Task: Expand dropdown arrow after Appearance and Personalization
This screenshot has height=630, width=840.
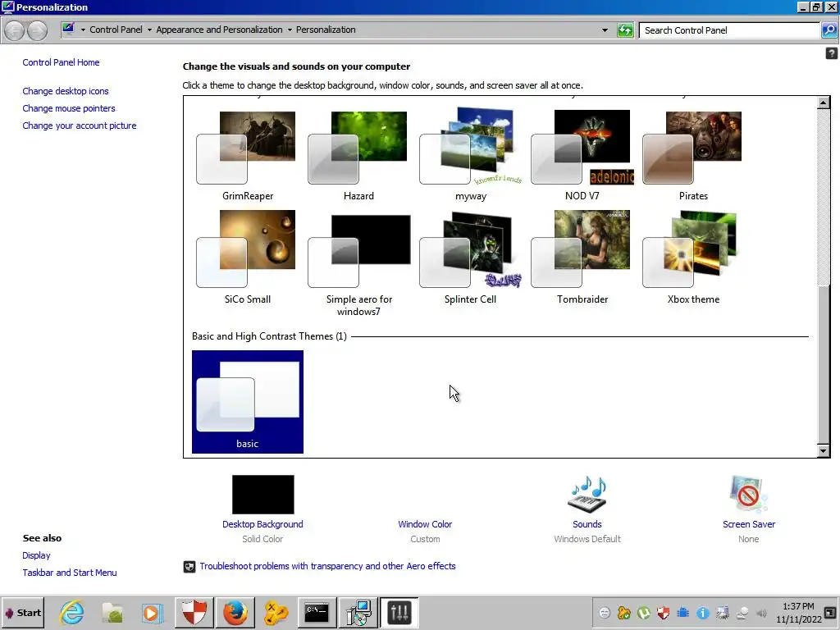Action: 290,30
